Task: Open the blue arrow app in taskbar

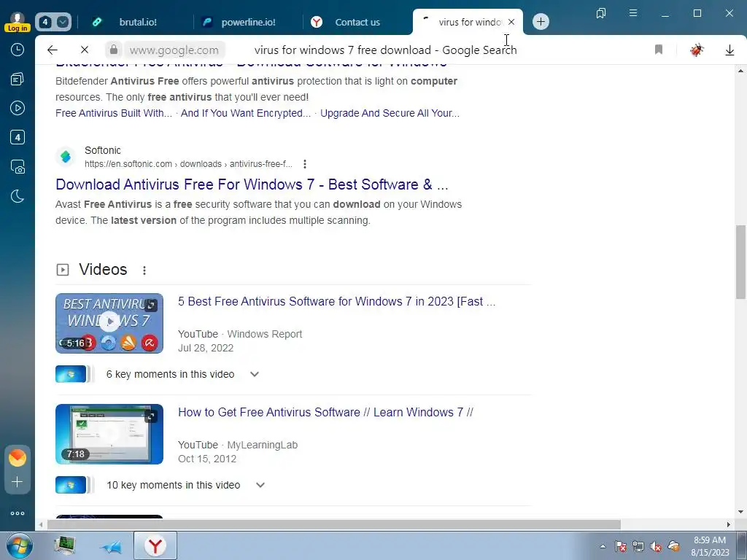Action: [110, 547]
